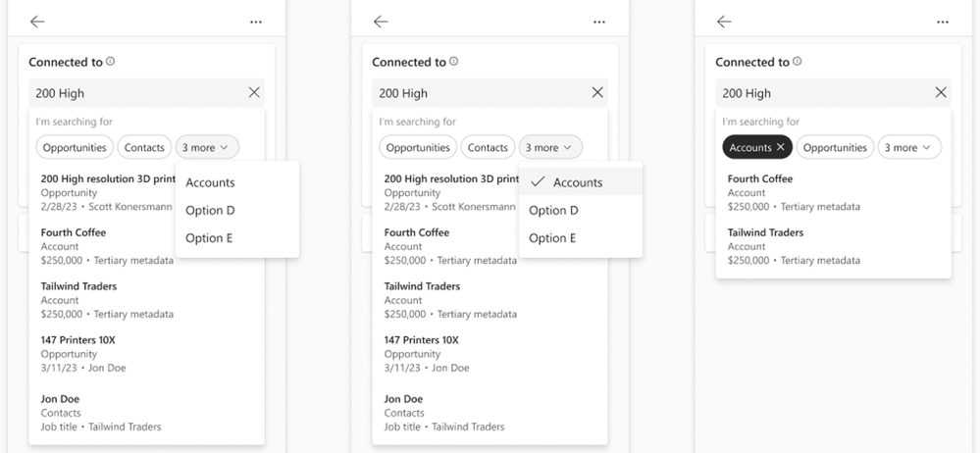
Task: Open the middle panel's ellipsis more-options menu
Action: 599,22
